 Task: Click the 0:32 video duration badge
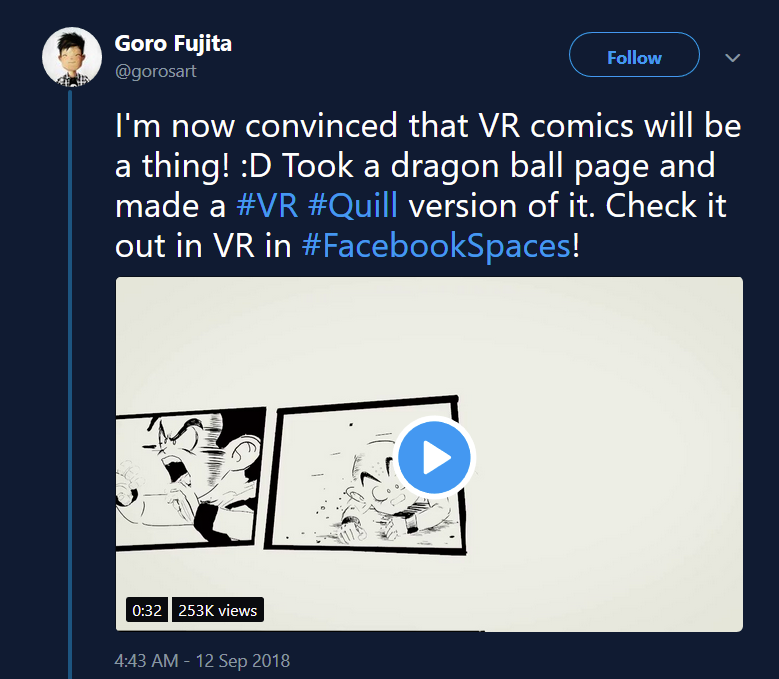tap(147, 610)
